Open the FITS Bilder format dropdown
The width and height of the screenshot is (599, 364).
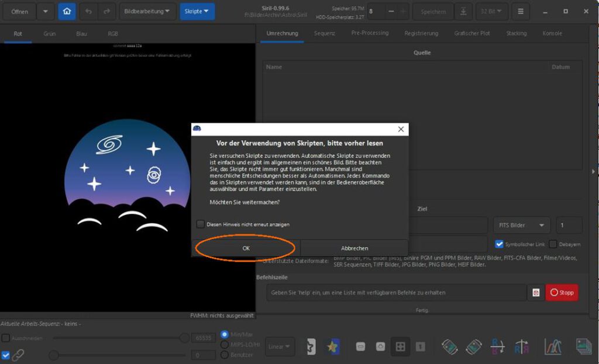[x=521, y=224]
